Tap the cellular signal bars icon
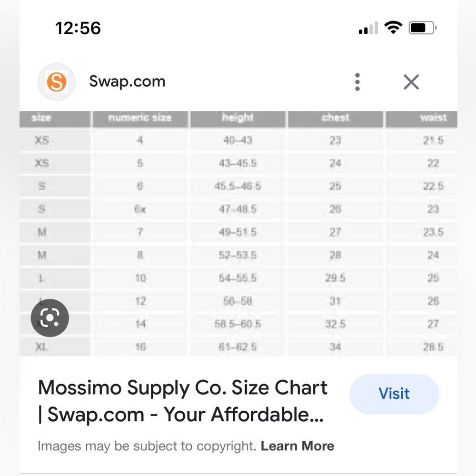Image resolution: width=476 pixels, height=476 pixels. coord(368,28)
